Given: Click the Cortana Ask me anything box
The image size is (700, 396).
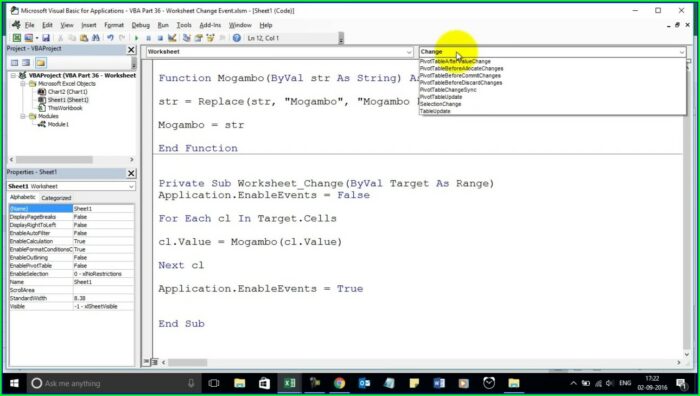Looking at the screenshot, I should (114, 383).
